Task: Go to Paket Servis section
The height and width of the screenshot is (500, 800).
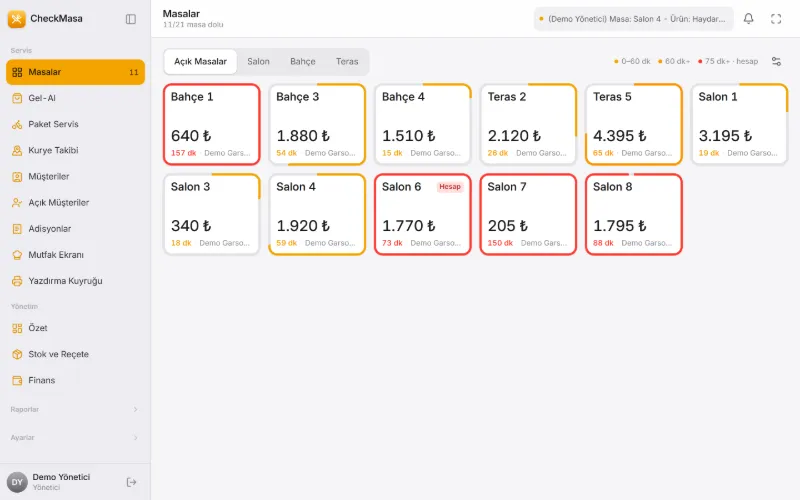Action: point(76,124)
